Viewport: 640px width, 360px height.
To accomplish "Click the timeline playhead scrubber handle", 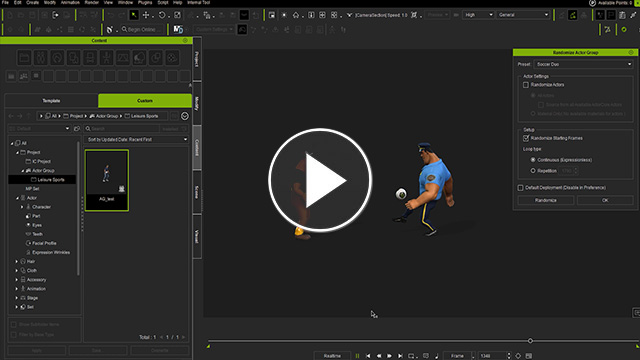I will pos(530,340).
